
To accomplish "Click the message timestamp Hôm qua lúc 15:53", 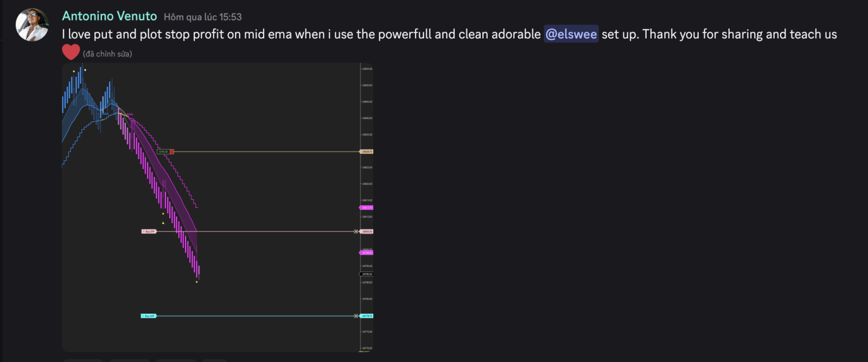I will point(202,17).
